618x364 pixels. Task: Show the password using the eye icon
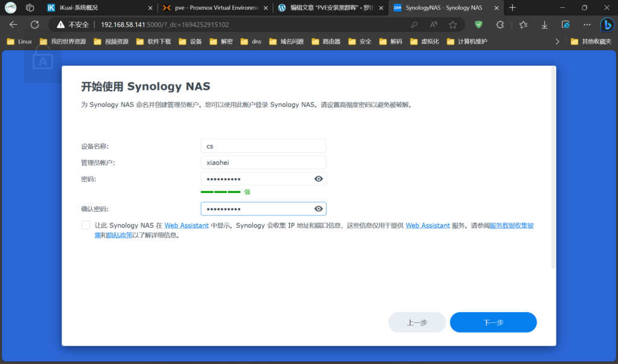pyautogui.click(x=319, y=179)
